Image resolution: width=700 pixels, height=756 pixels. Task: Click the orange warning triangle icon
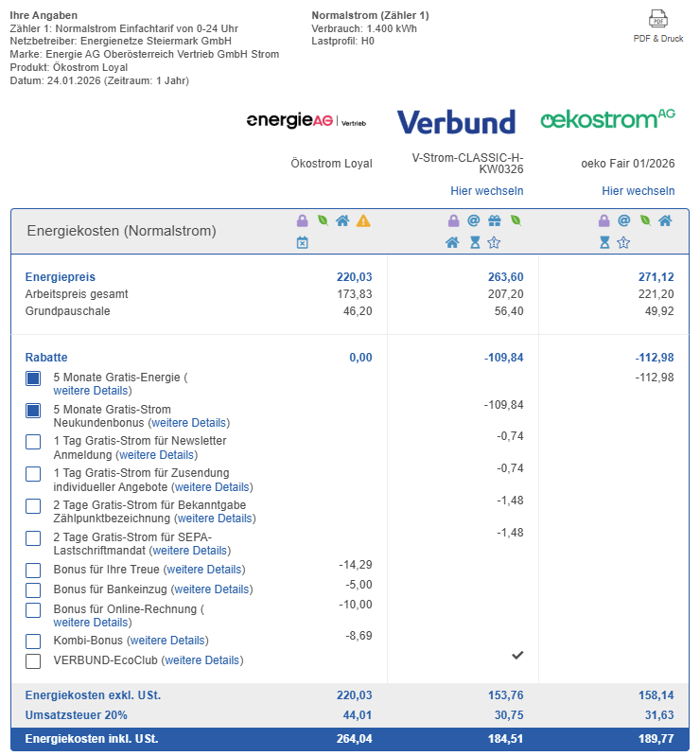pyautogui.click(x=363, y=221)
